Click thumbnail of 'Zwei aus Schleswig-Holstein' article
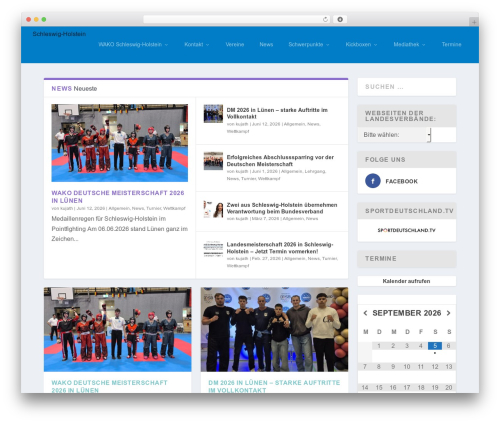This screenshot has width=500, height=423. [213, 209]
